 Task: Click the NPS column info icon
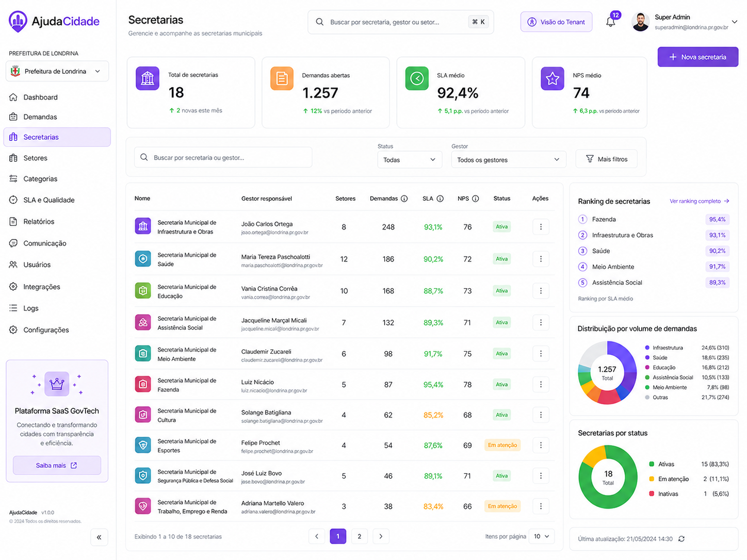pos(476,199)
